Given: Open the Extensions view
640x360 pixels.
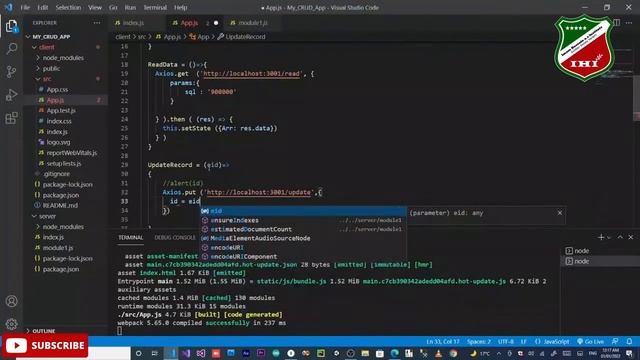Looking at the screenshot, I should (x=11, y=118).
